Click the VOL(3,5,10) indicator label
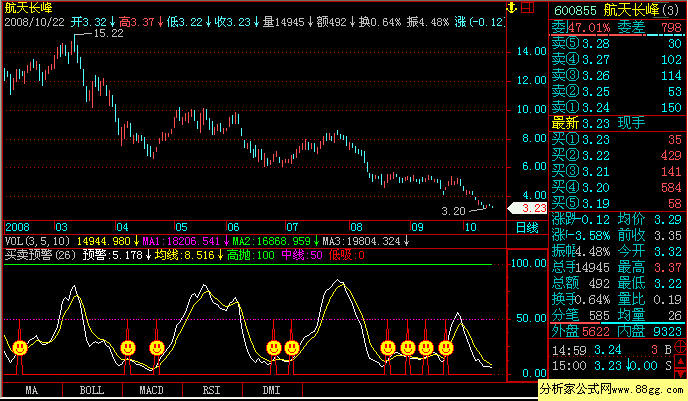Screen dimensions: 688x401 click(38, 241)
